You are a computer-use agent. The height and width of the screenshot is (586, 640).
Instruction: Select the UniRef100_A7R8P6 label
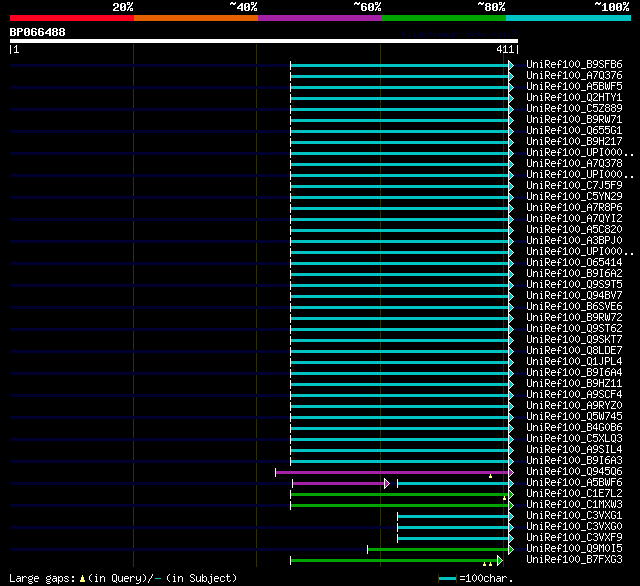click(574, 208)
